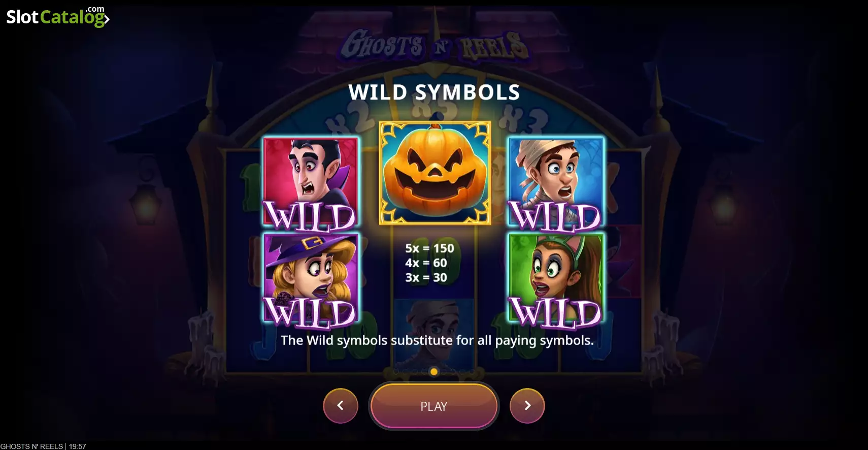Click the mummy Wild symbol
Screen dimensions: 868x450
click(556, 182)
